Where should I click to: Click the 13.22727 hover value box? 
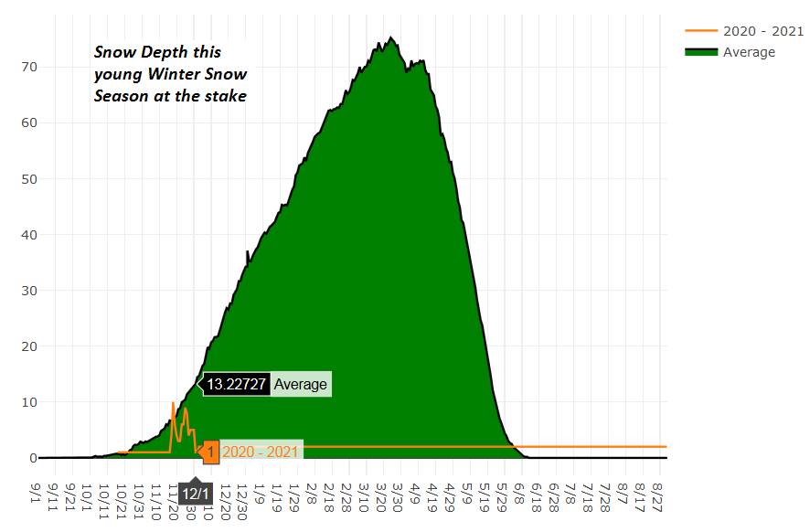pos(236,384)
